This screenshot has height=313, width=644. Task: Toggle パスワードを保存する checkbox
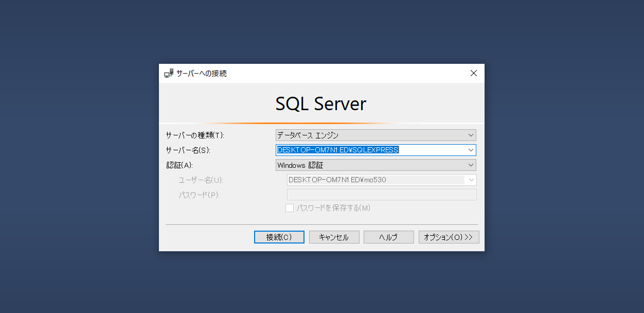coord(290,208)
